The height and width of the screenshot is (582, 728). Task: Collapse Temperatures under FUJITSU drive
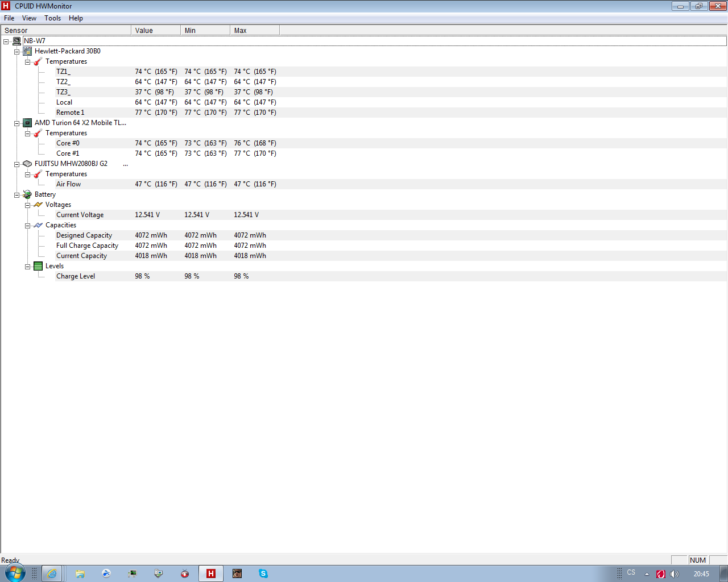(27, 174)
